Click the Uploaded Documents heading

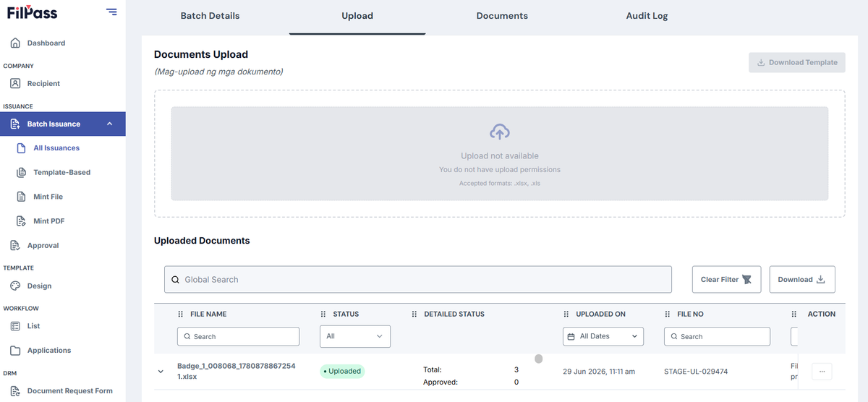tap(202, 241)
